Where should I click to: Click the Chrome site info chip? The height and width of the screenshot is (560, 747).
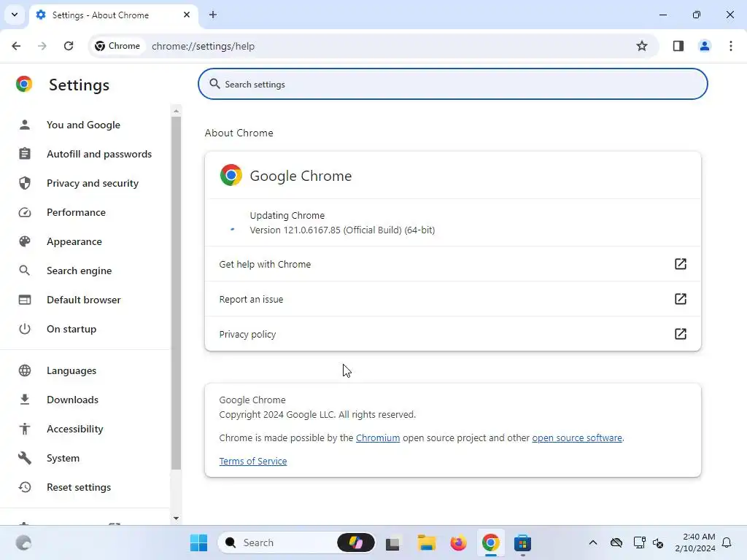tap(117, 46)
